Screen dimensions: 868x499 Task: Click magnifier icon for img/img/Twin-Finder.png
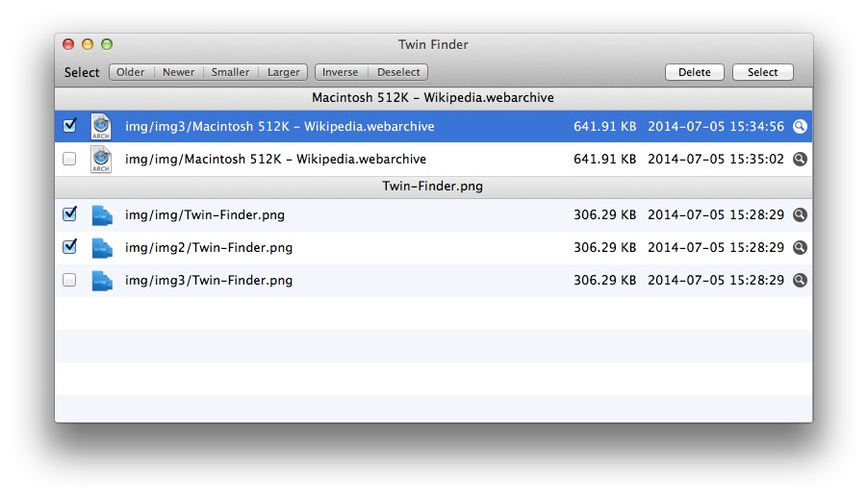pos(800,214)
